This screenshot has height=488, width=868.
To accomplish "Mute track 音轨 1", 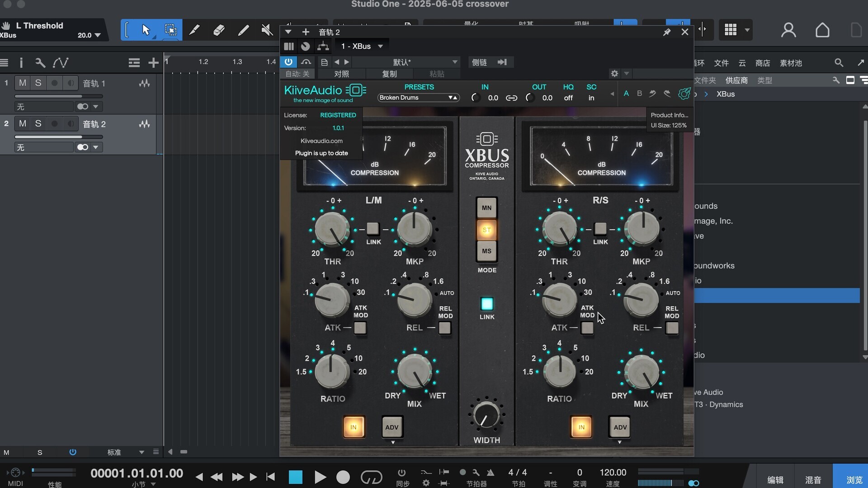I will point(23,83).
